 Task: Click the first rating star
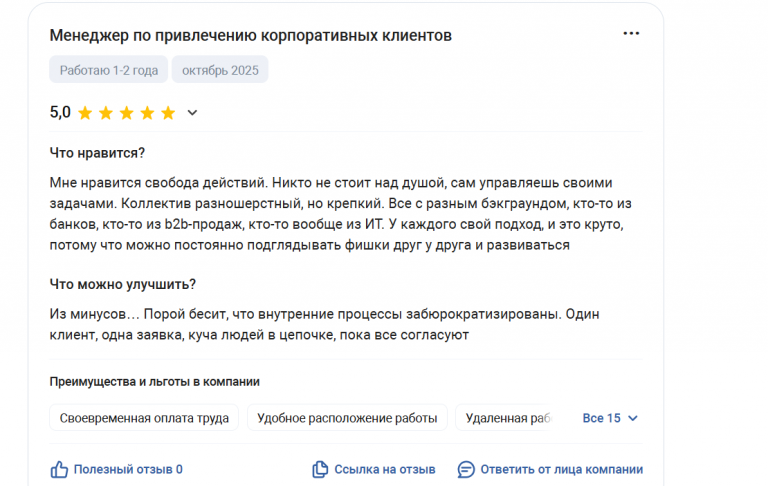[x=85, y=113]
